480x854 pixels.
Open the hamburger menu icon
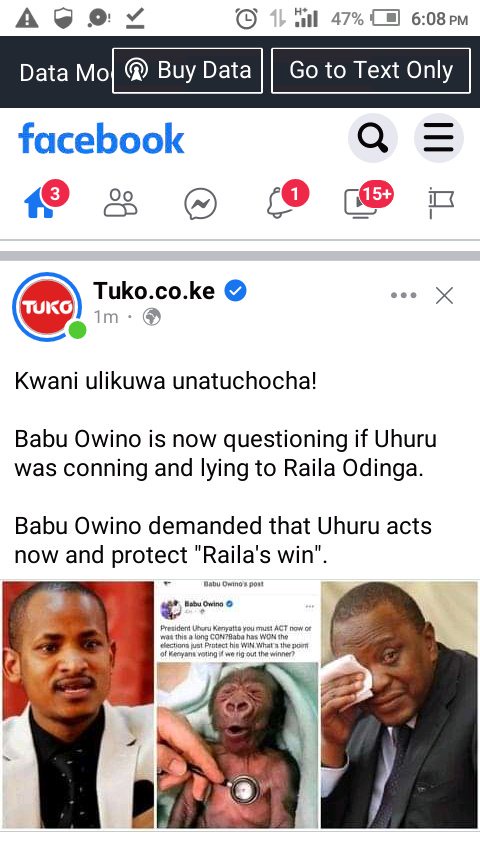(x=439, y=138)
